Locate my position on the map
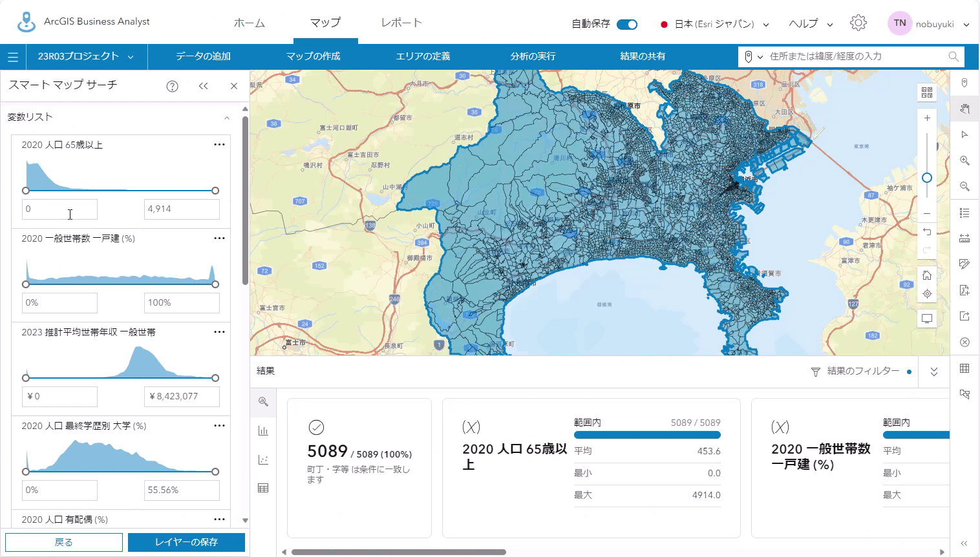This screenshot has width=980, height=557. 927,294
